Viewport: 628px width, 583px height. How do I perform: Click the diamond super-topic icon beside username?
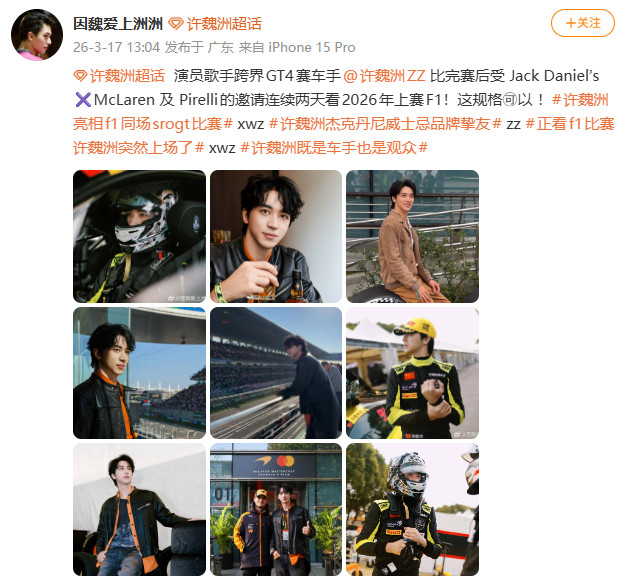(175, 24)
